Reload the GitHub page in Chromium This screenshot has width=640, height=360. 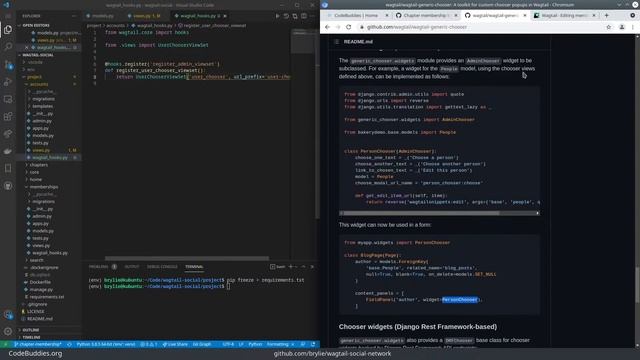pyautogui.click(x=348, y=27)
